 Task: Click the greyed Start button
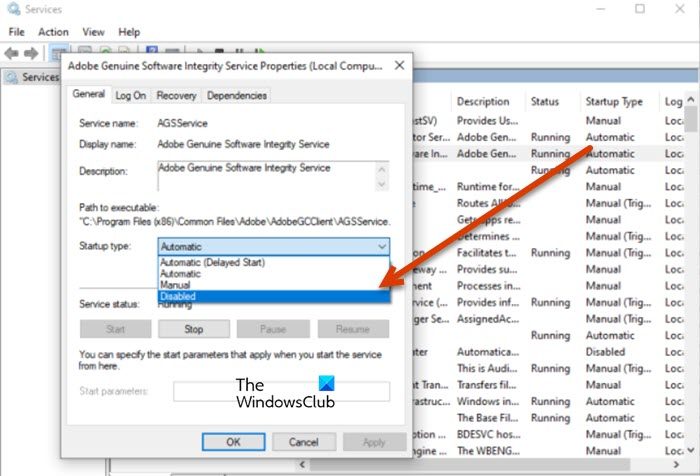[x=116, y=329]
